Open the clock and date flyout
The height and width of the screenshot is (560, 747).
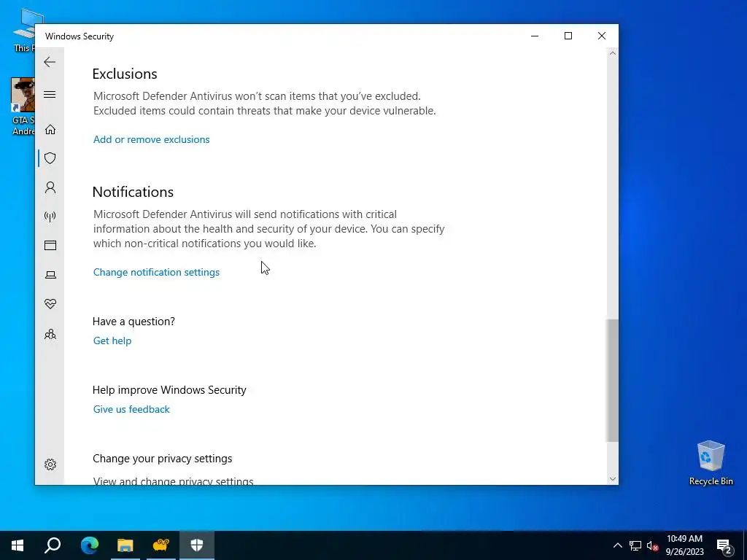tap(684, 545)
